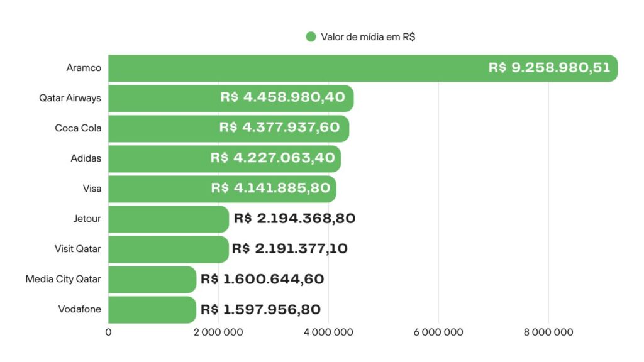Click the Media City Qatar bar
644x362 pixels.
pos(152,279)
